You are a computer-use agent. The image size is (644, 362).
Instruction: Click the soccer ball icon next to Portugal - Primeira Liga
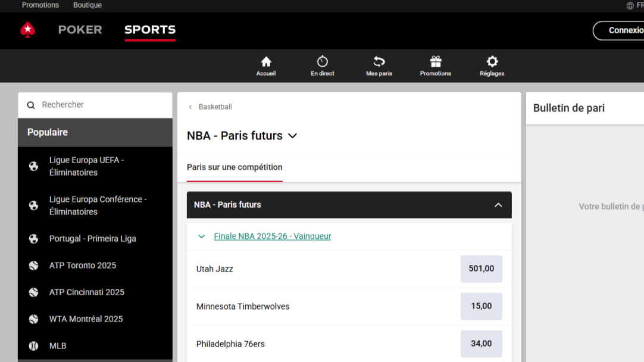coord(33,238)
